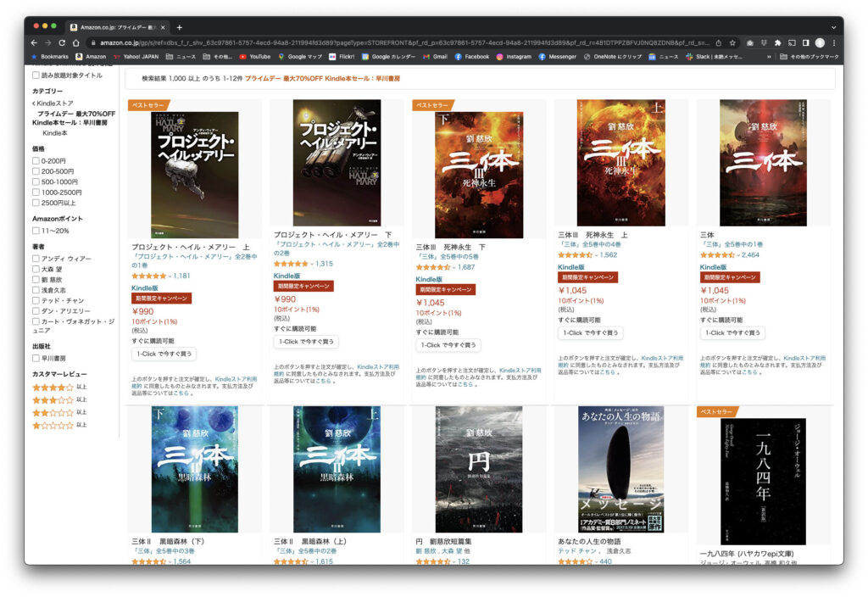
Task: Open new tab with plus button
Action: click(179, 27)
